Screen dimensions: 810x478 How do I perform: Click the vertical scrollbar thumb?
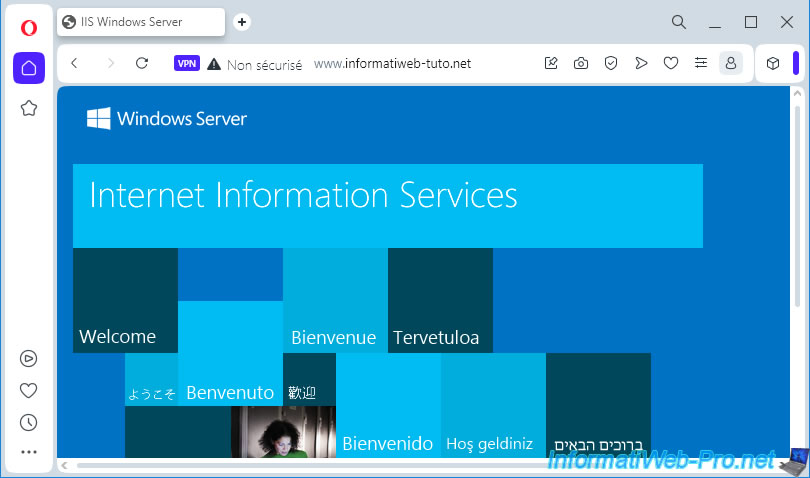pyautogui.click(x=797, y=207)
